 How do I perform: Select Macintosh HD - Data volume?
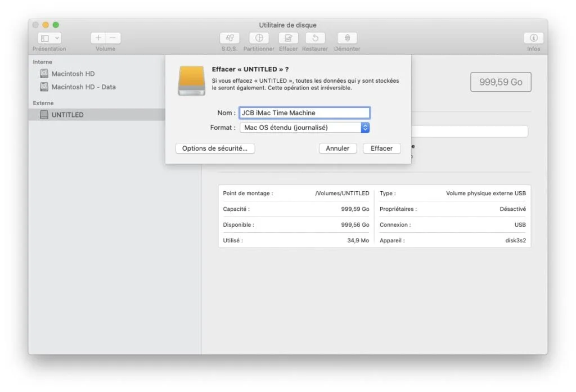(83, 87)
